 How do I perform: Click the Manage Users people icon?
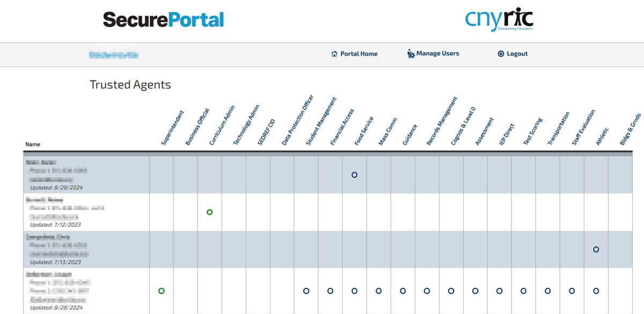click(411, 54)
